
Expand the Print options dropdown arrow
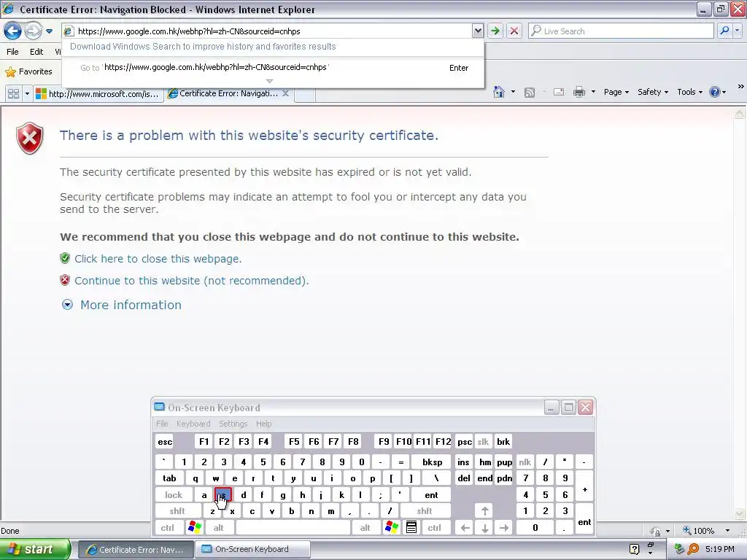(593, 92)
